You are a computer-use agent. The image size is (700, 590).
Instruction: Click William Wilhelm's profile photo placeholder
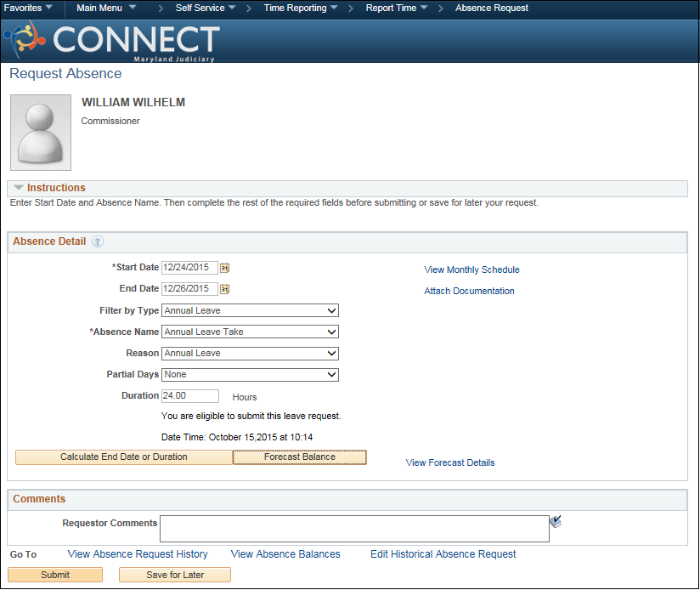(x=41, y=133)
